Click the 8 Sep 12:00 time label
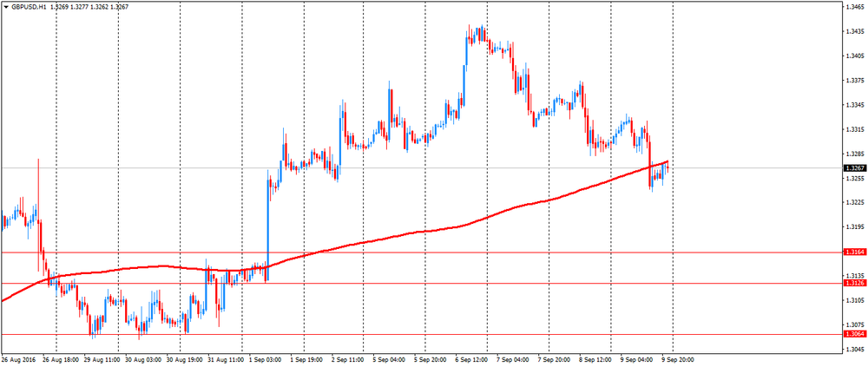868x367 pixels. pyautogui.click(x=597, y=359)
